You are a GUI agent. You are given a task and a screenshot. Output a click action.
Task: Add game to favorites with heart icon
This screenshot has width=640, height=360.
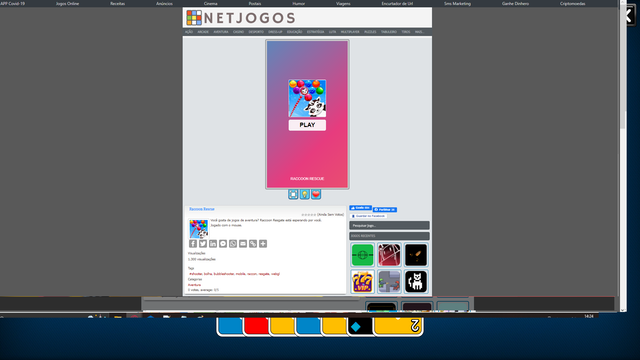316,194
